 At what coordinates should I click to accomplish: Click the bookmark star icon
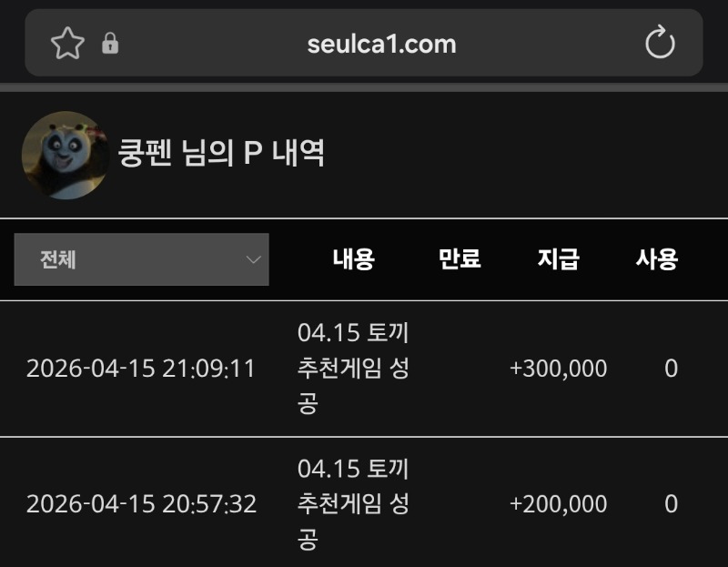[67, 43]
